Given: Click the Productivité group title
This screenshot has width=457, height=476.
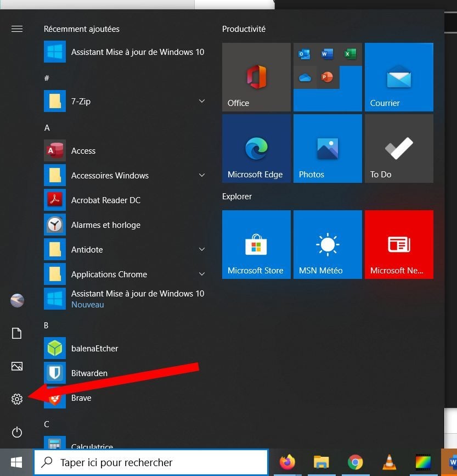Looking at the screenshot, I should [x=244, y=29].
